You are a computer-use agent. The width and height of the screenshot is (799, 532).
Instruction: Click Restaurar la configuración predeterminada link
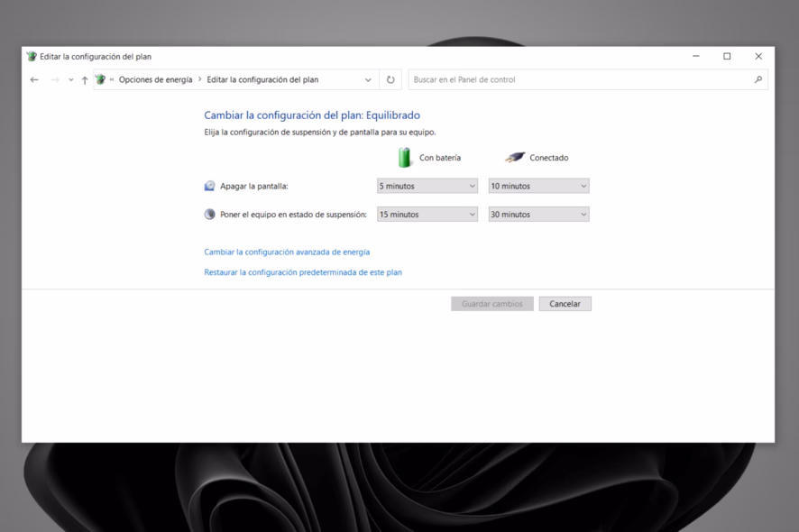tap(303, 272)
